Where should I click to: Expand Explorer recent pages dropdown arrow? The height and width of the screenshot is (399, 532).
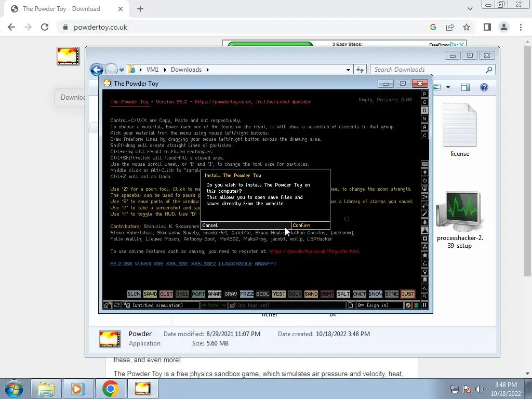[122, 70]
